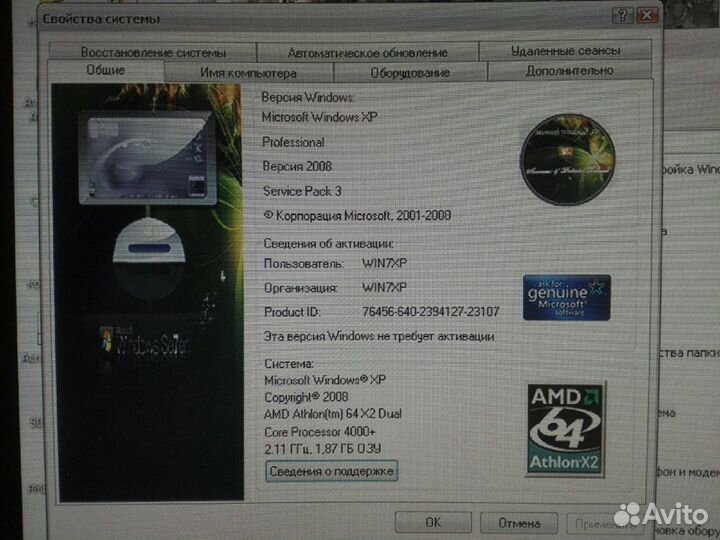
Task: Open the Дополнительно tab
Action: (x=569, y=71)
